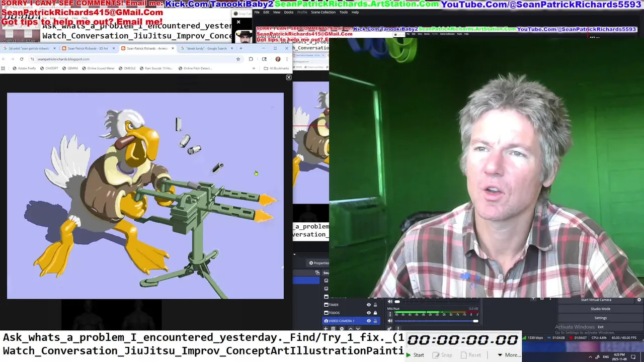Open OBS Settings button
This screenshot has height=362, width=644.
(600, 318)
